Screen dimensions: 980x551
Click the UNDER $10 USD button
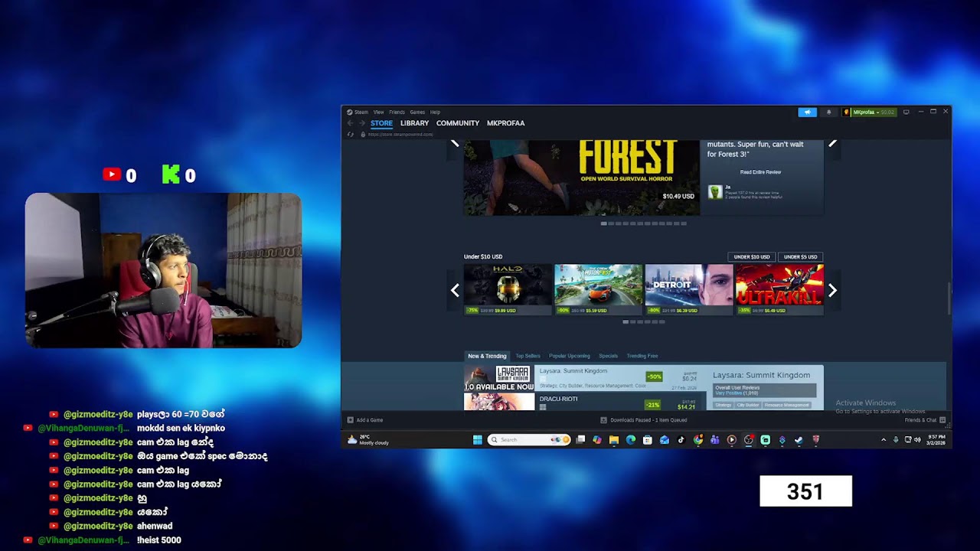(752, 257)
